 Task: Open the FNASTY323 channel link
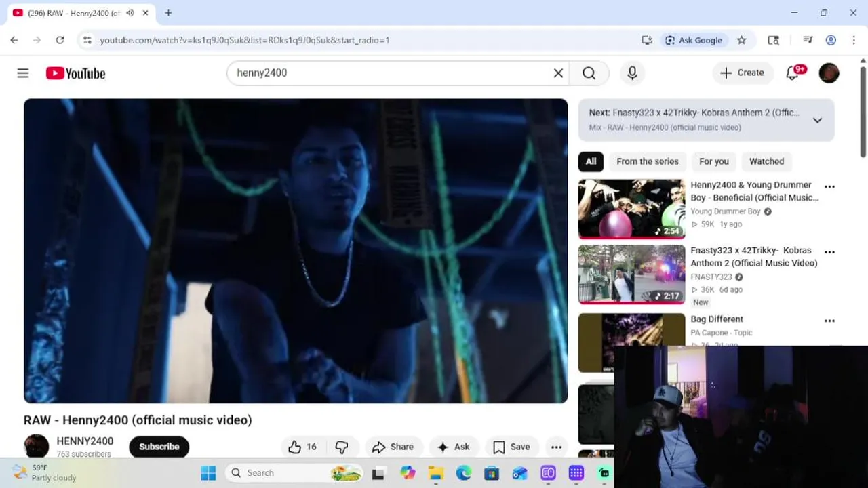(711, 277)
